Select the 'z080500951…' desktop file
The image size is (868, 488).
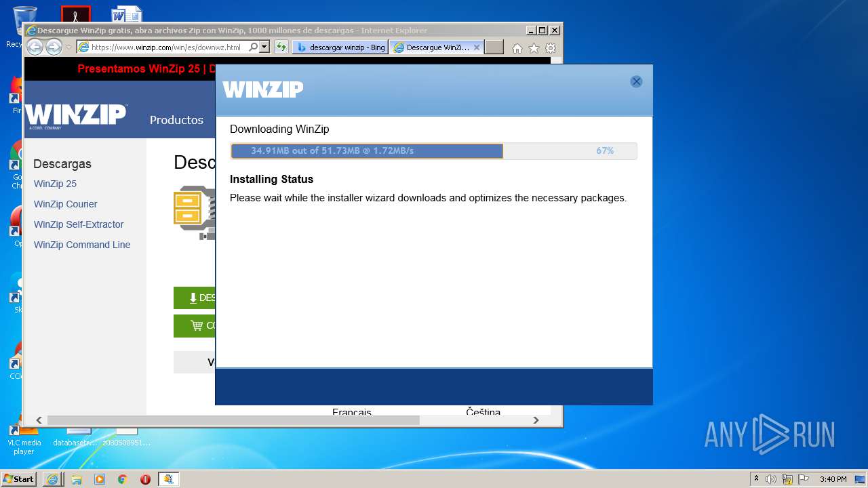(x=126, y=437)
